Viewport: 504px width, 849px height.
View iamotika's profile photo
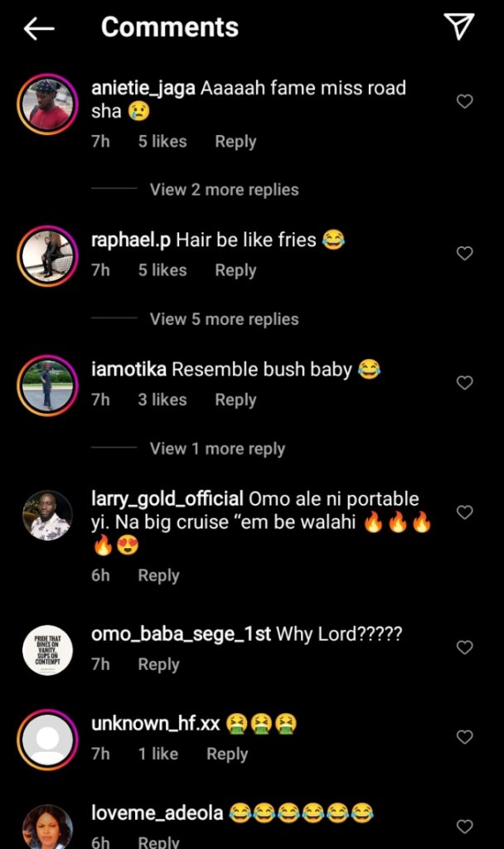tap(47, 384)
